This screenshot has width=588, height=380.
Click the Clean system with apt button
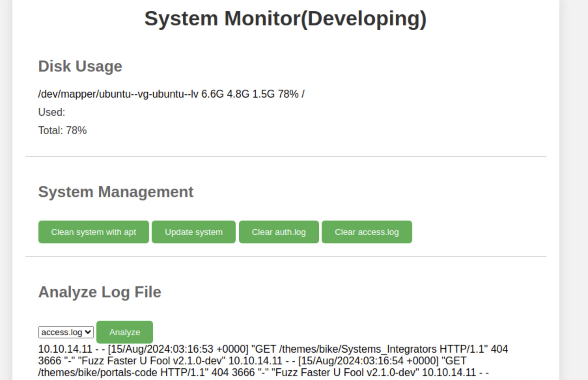pyautogui.click(x=93, y=232)
